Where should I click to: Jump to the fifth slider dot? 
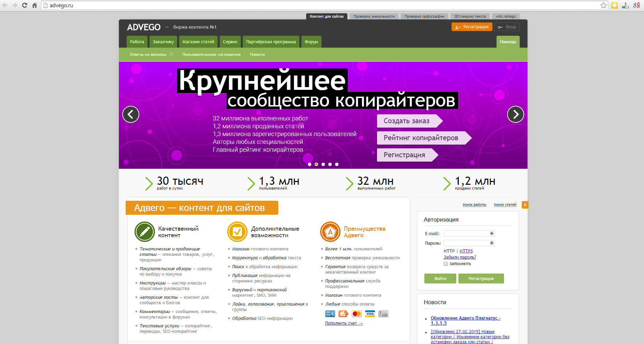tap(337, 164)
